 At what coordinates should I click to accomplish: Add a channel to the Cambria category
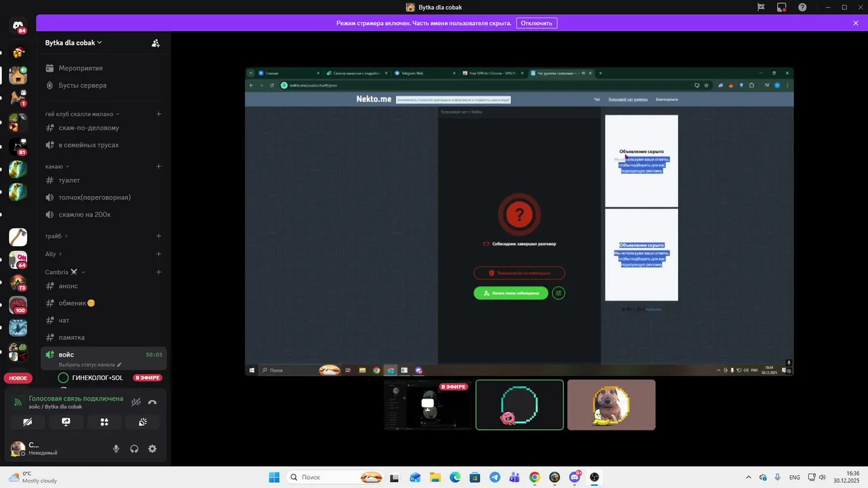pos(159,272)
